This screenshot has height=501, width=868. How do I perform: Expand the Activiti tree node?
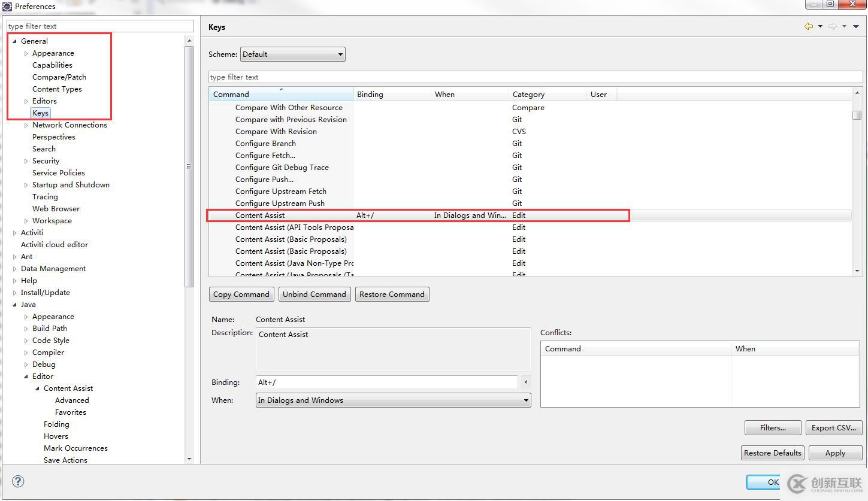(14, 233)
